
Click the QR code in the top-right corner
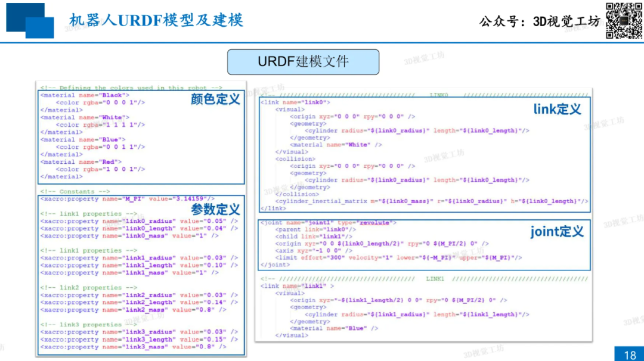pyautogui.click(x=624, y=21)
